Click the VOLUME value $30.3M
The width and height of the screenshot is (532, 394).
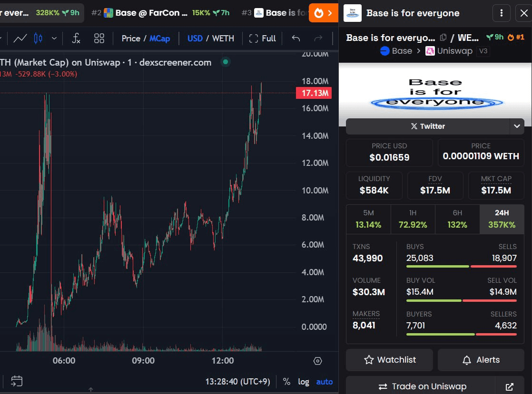click(369, 292)
